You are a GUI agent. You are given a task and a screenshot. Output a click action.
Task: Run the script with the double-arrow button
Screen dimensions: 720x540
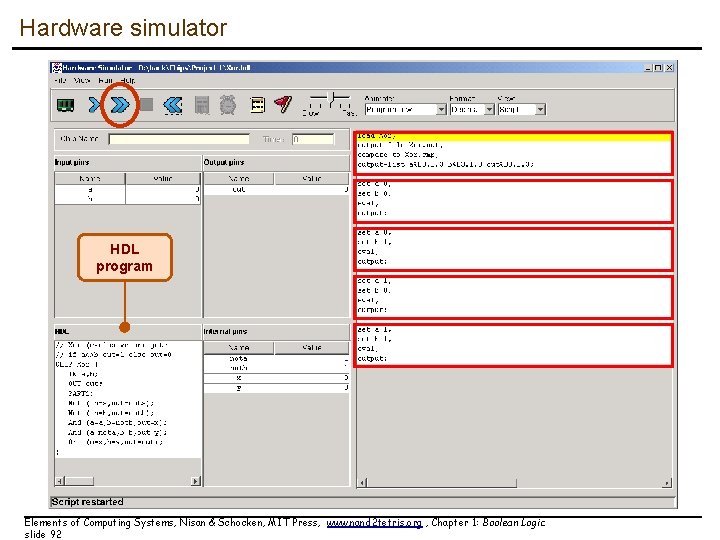pos(120,105)
